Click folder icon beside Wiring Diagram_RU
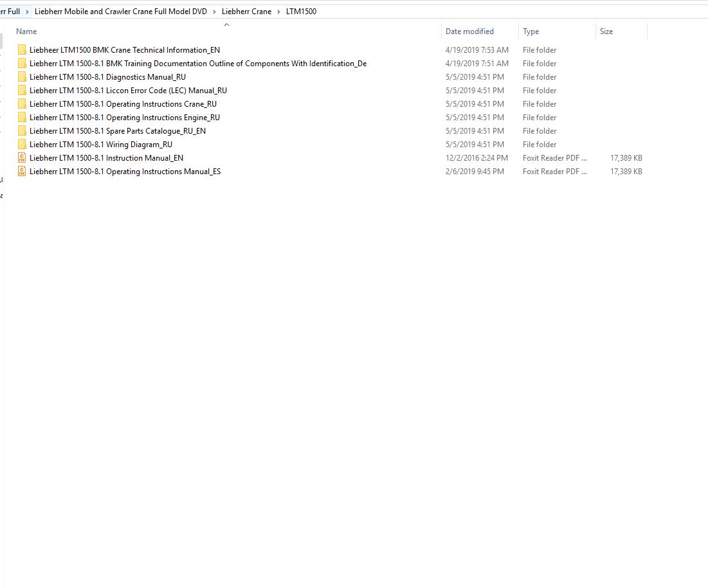Viewport: 708px width, 588px height. pyautogui.click(x=22, y=145)
